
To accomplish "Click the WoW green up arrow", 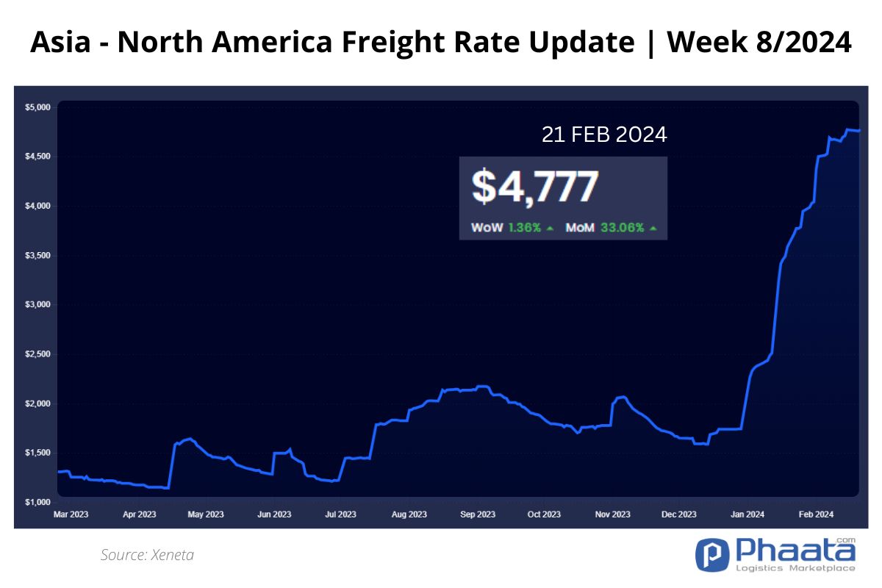I will (x=550, y=229).
